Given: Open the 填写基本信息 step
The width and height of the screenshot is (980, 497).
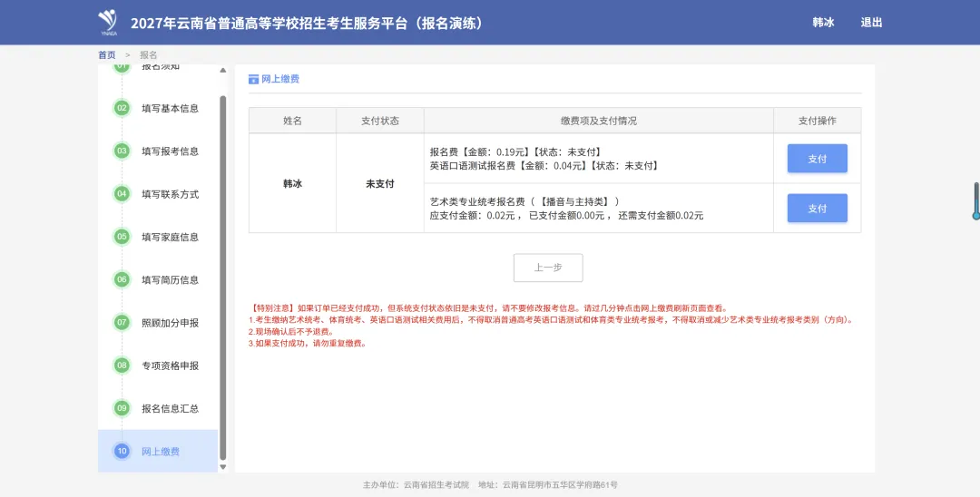Looking at the screenshot, I should tap(170, 108).
